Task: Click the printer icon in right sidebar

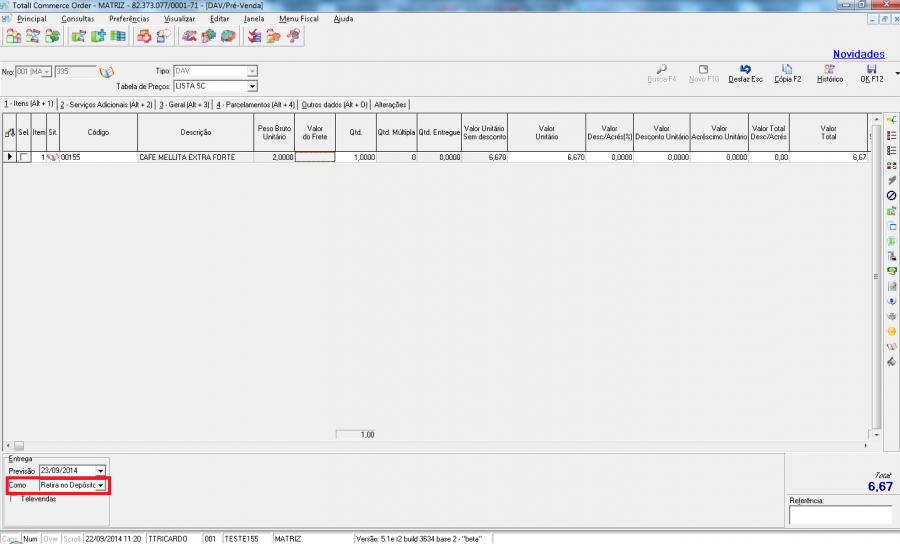Action: (891, 316)
